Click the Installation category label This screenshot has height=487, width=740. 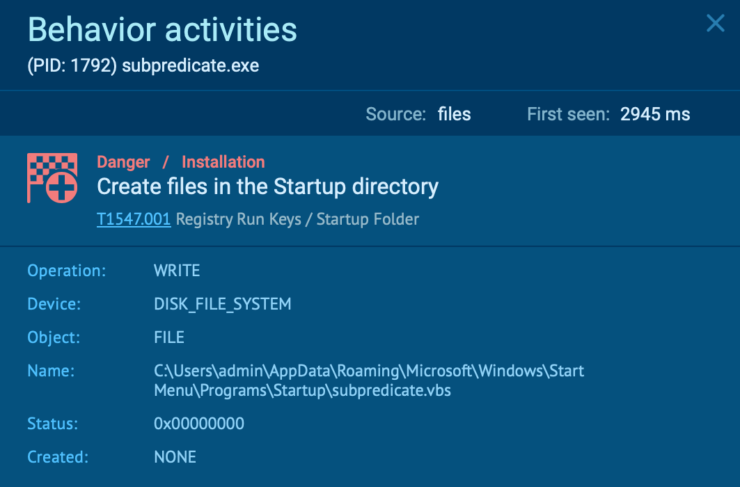(223, 162)
